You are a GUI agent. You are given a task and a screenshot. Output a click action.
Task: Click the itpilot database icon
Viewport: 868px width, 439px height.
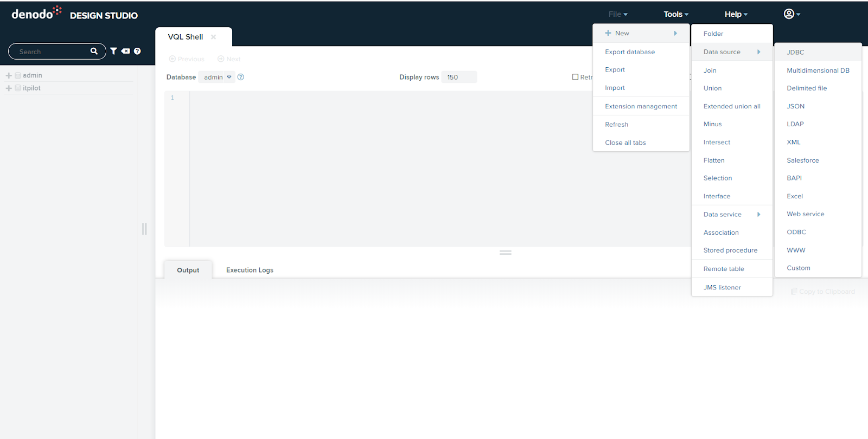tap(18, 88)
